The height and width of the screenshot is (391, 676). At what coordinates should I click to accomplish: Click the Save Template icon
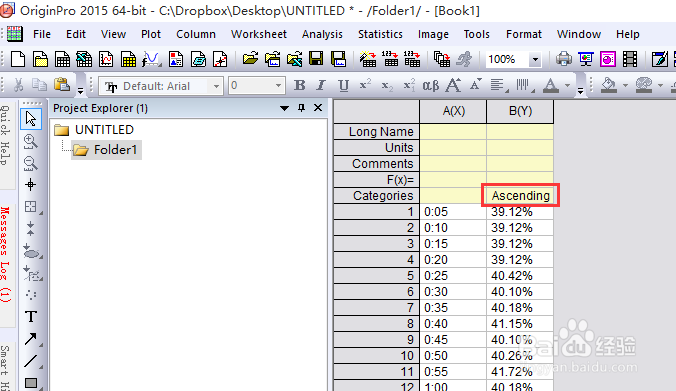click(338, 59)
